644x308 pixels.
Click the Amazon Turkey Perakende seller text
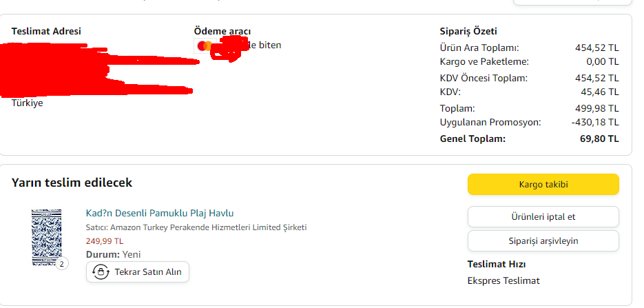coord(196,227)
